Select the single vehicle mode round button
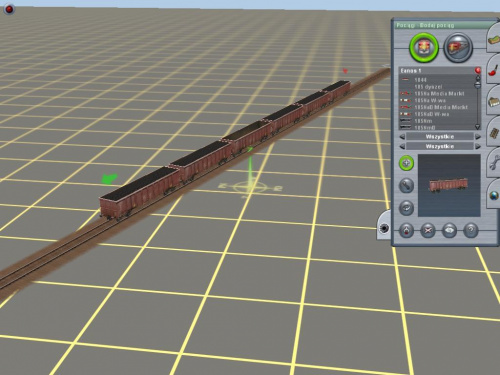The image size is (500, 375). [x=424, y=47]
